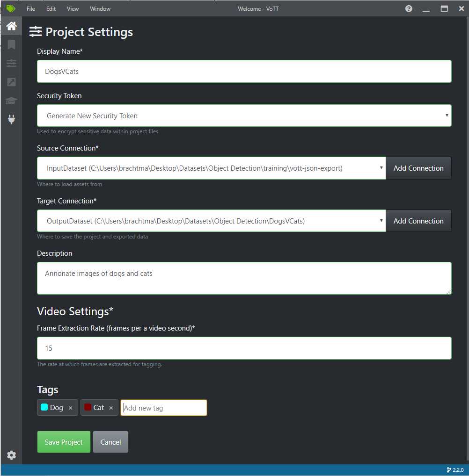Open the View menu
This screenshot has height=476, width=469.
click(73, 9)
